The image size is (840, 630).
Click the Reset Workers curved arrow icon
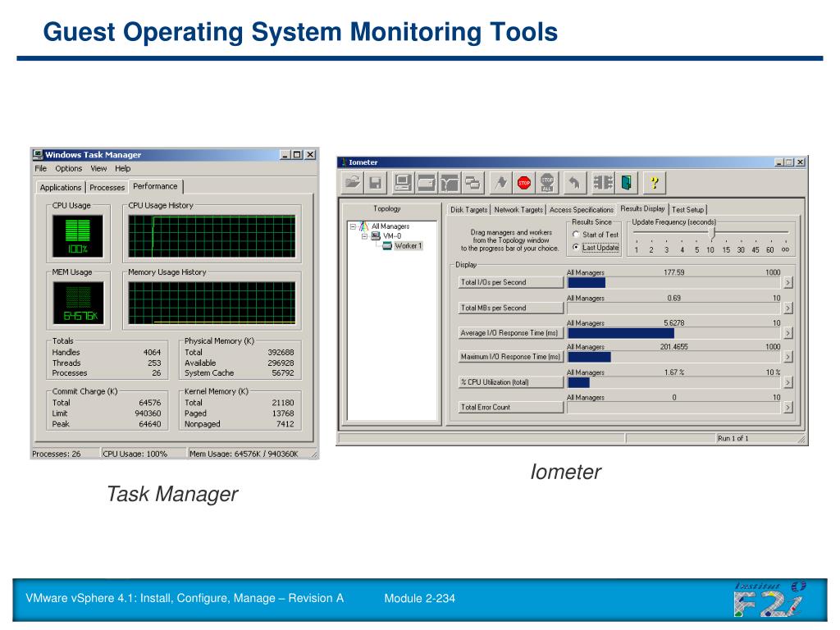(x=574, y=183)
